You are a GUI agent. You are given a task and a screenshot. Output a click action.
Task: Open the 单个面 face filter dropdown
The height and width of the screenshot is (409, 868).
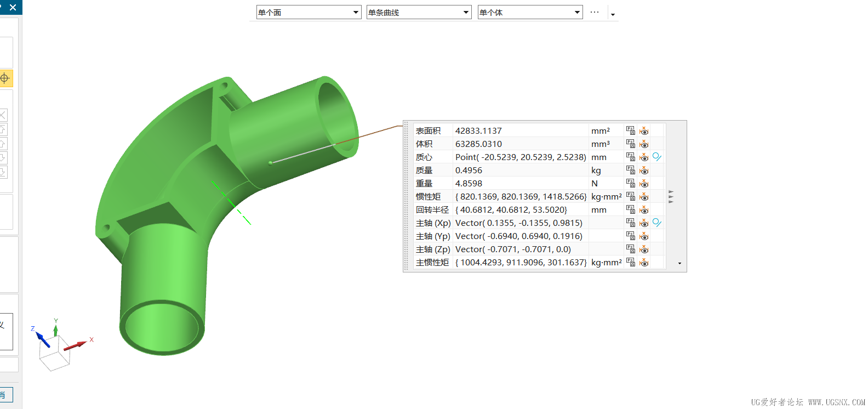click(x=309, y=12)
